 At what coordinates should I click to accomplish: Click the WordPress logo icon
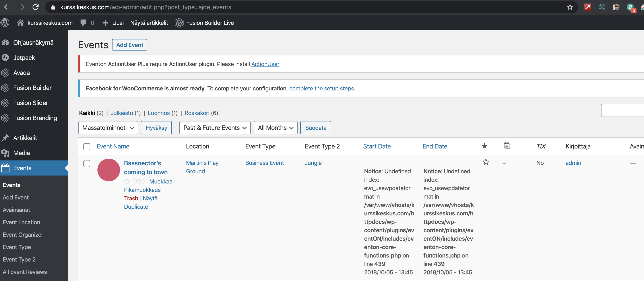[5, 23]
